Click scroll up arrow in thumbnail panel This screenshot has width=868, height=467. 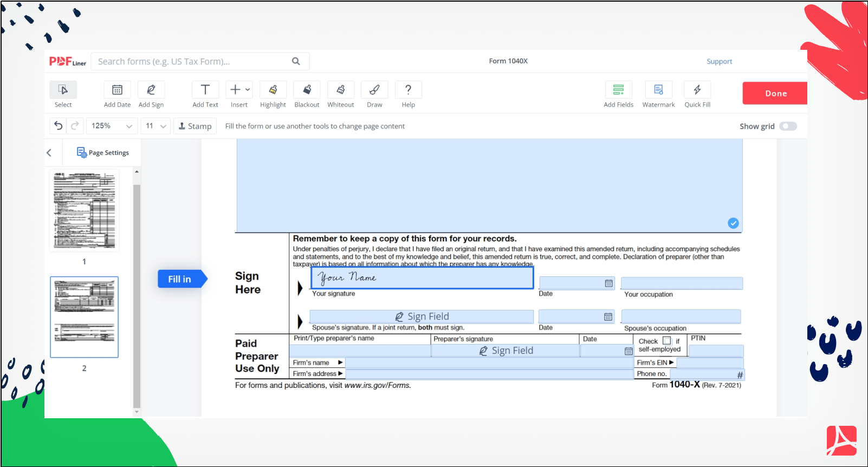(137, 172)
